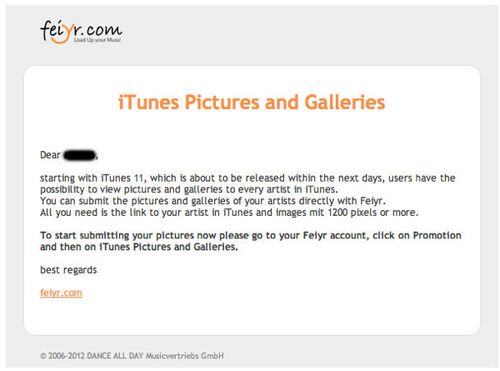
Task: Click the bold word 'Promotion'
Action: point(437,235)
